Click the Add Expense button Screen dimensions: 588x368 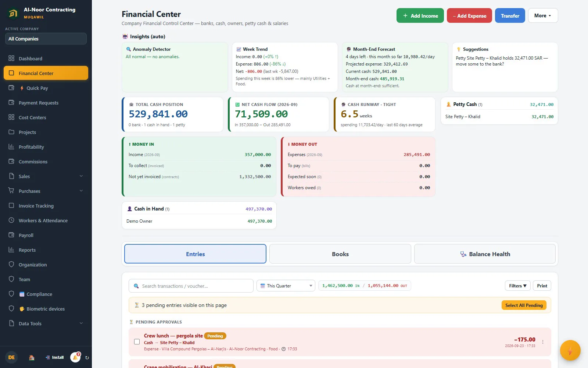point(469,15)
